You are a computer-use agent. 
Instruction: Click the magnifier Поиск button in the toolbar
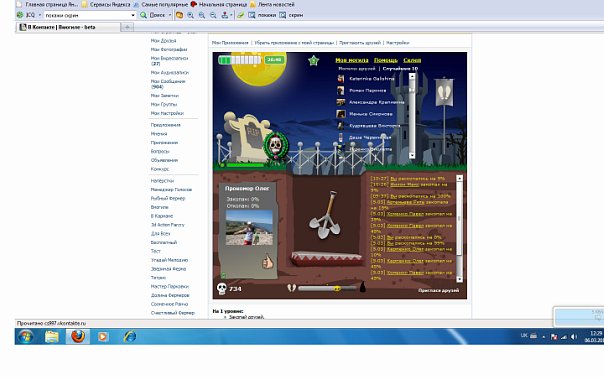[x=153, y=15]
